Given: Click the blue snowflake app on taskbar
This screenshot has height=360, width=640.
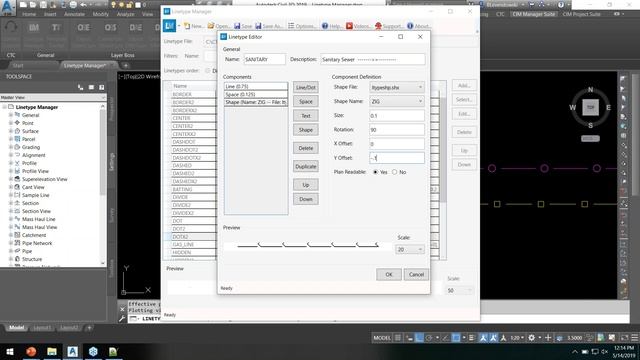Looking at the screenshot, I should tap(93, 351).
